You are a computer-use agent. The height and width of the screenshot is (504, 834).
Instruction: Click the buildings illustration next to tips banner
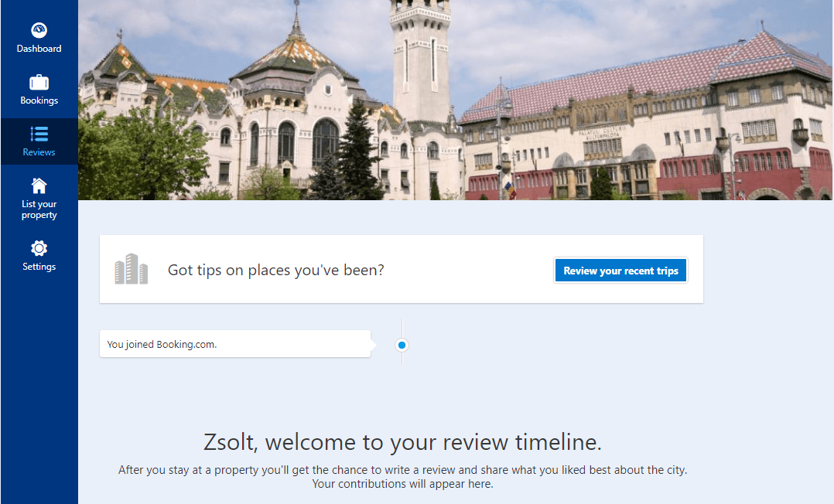[131, 268]
